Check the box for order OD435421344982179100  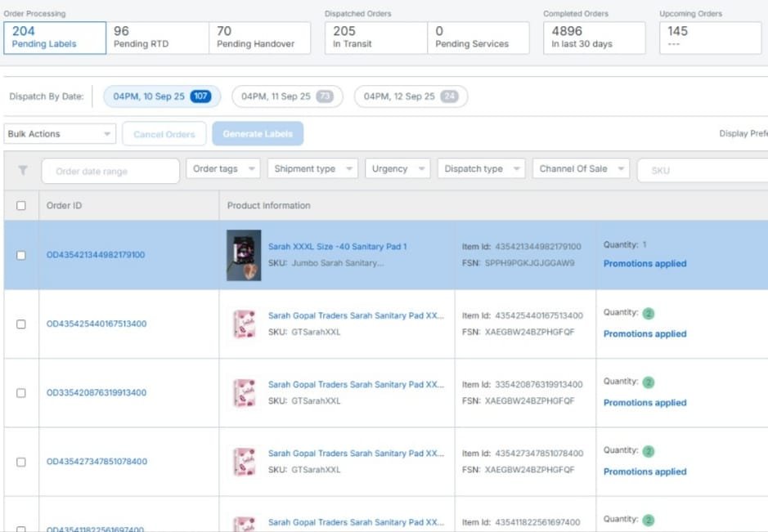pos(21,255)
